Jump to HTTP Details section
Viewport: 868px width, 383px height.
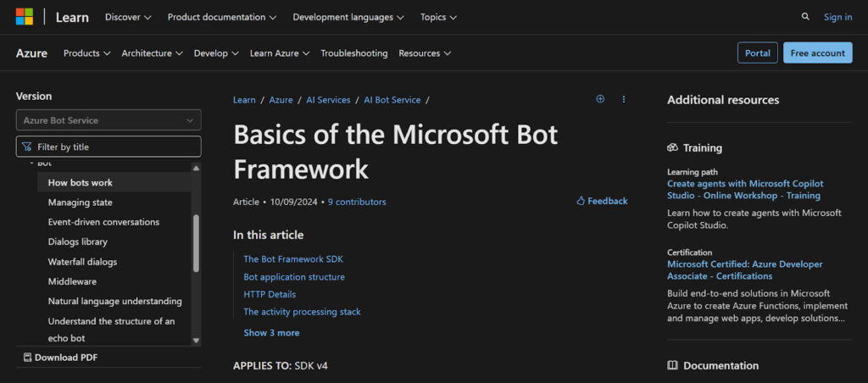tap(270, 294)
